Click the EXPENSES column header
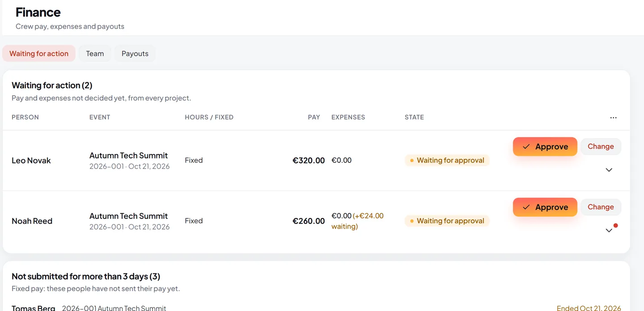 pyautogui.click(x=348, y=117)
